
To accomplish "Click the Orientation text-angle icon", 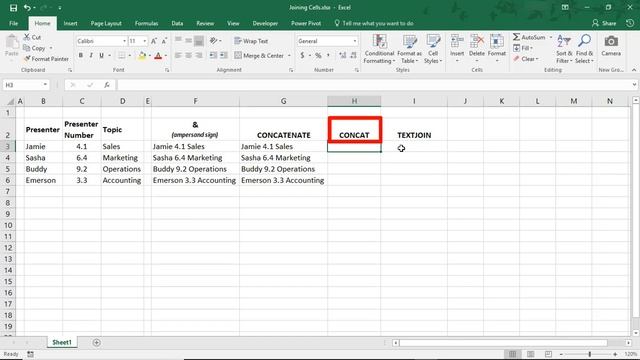I will (213, 41).
